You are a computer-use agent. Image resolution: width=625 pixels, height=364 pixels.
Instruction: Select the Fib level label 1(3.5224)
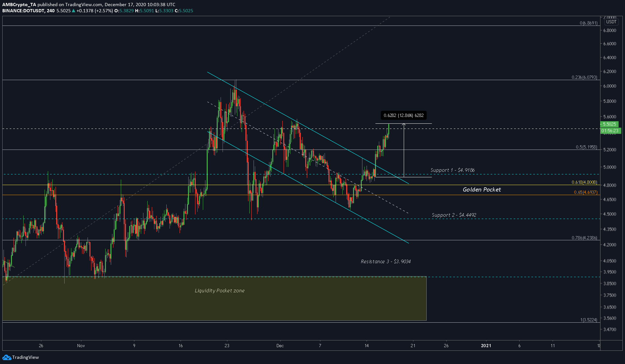point(589,320)
